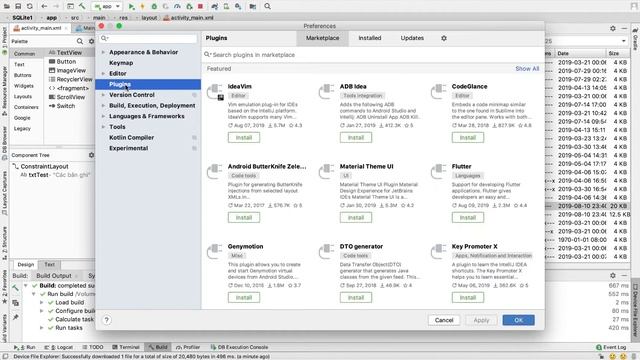
Task: Switch to the Marketplace tab
Action: click(322, 38)
